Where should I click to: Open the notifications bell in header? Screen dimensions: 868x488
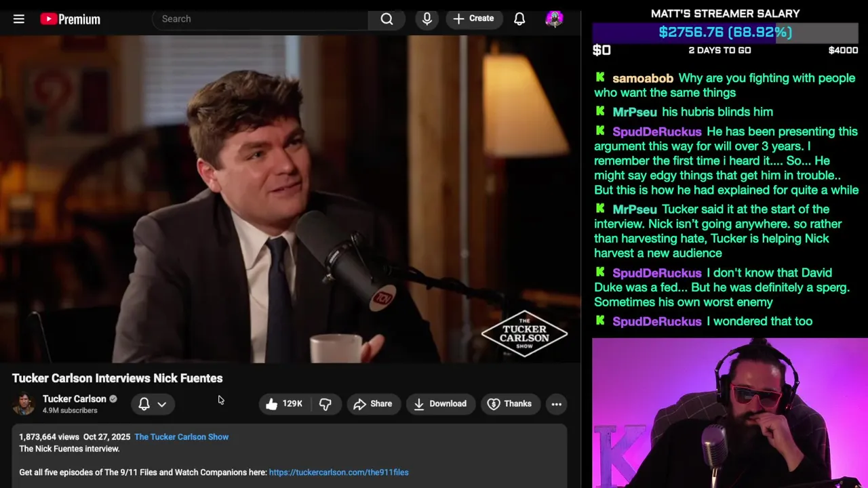pos(519,19)
